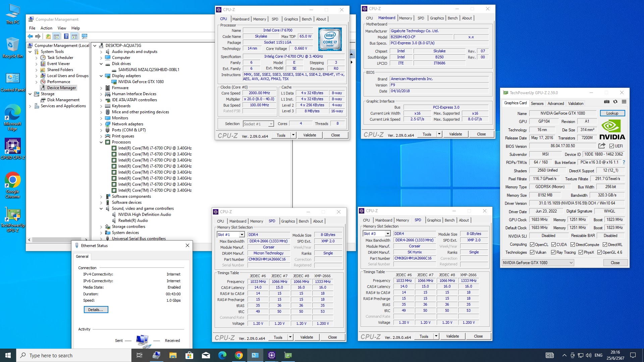This screenshot has width=644, height=362.
Task: Open Control Panel desktop icon
Action: 13,82
